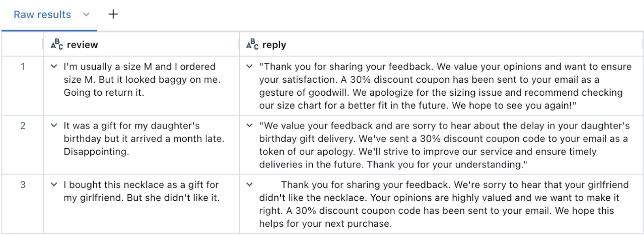The height and width of the screenshot is (236, 644).
Task: Click the review column header label
Action: pyautogui.click(x=82, y=45)
